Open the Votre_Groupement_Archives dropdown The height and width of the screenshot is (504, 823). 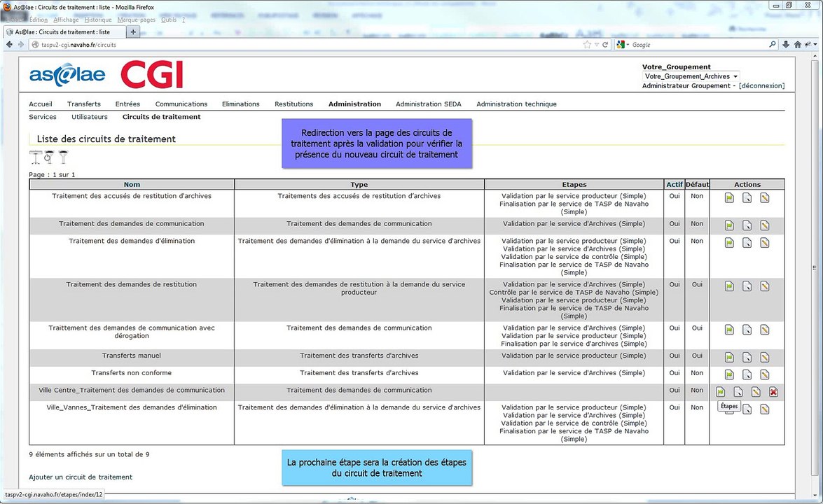(x=691, y=76)
